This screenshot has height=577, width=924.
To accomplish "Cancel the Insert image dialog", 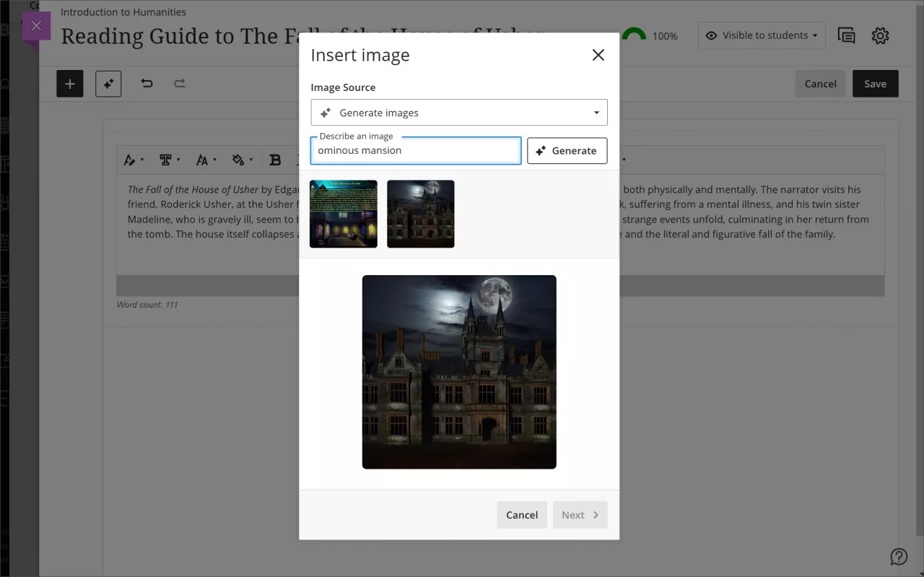I will 521,514.
